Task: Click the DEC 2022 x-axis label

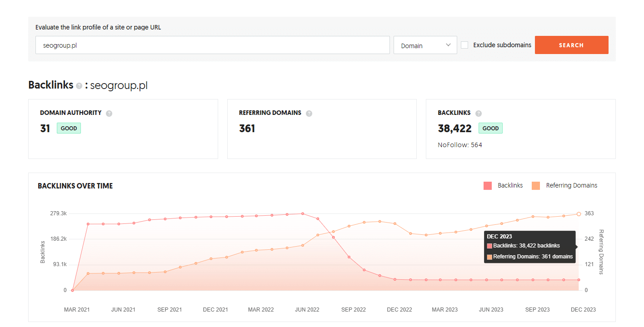Action: pyautogui.click(x=399, y=310)
